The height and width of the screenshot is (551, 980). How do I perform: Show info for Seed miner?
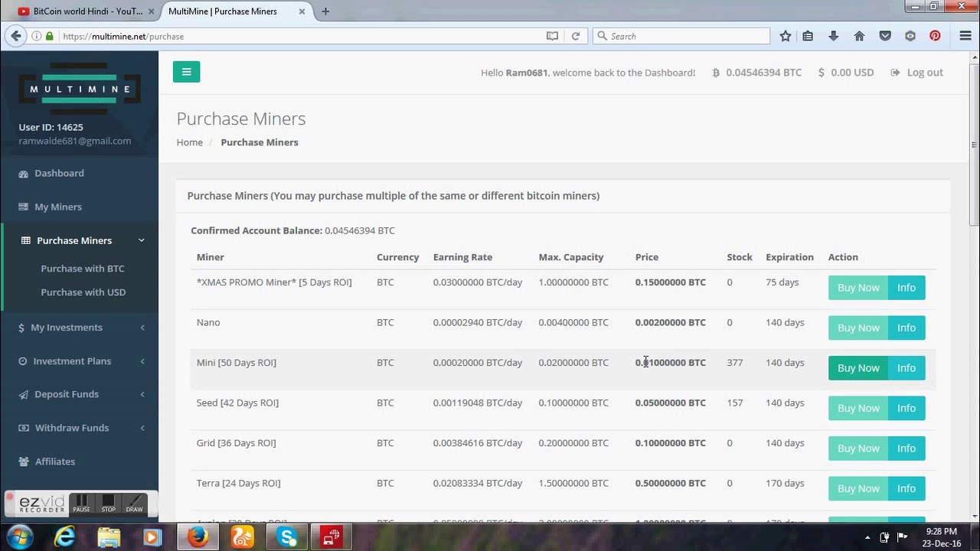coord(906,408)
